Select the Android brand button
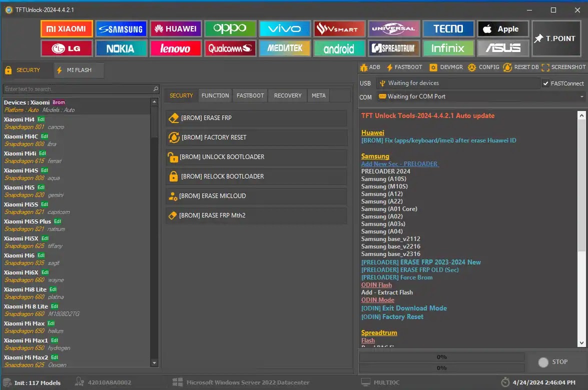 [339, 48]
